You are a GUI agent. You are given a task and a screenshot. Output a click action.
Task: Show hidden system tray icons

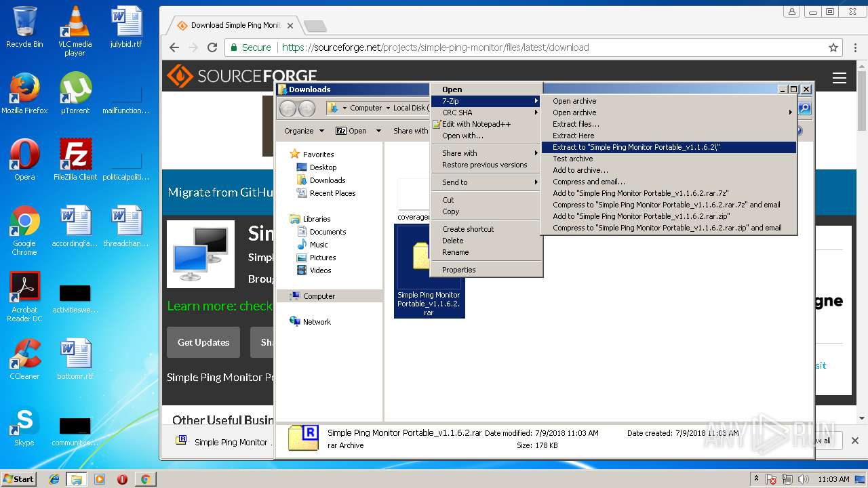(757, 479)
